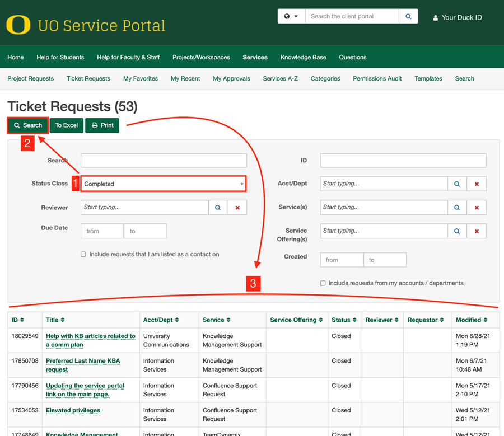Open My Approvals tab
Screen dimensions: 504x436
point(231,79)
